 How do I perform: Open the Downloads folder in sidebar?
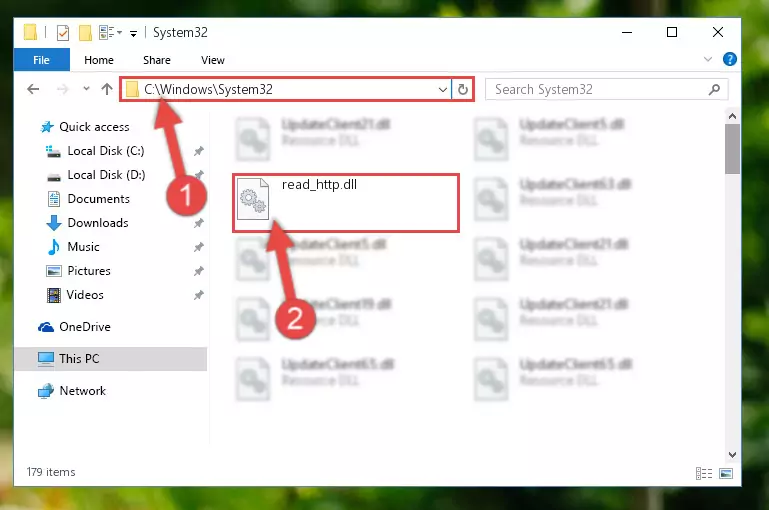coord(98,223)
